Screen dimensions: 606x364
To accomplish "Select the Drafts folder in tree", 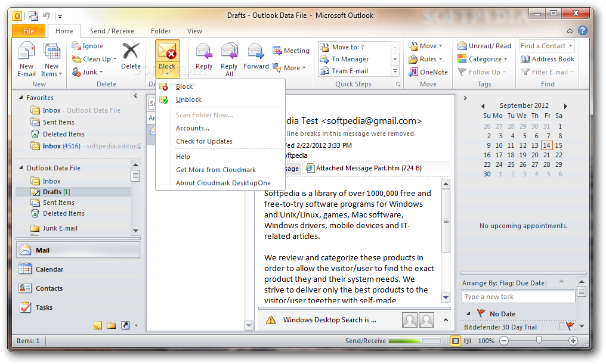I will [x=73, y=192].
